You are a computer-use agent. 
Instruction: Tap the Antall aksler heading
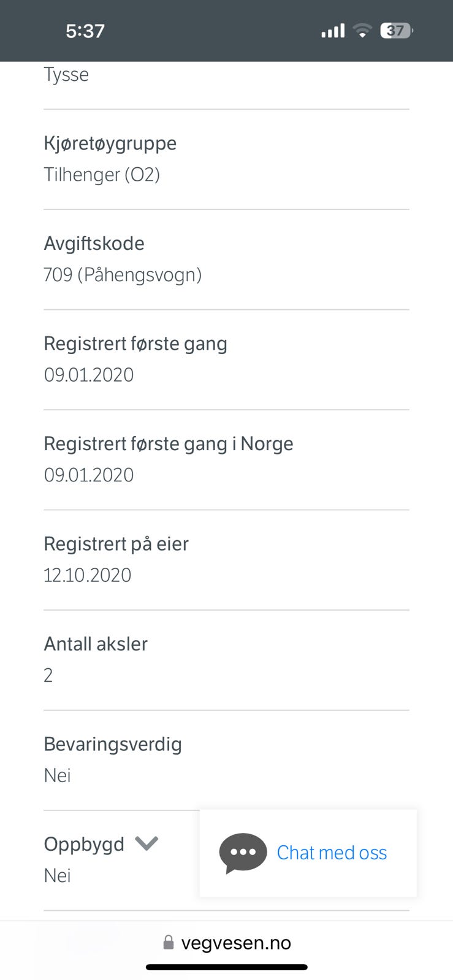pos(96,644)
